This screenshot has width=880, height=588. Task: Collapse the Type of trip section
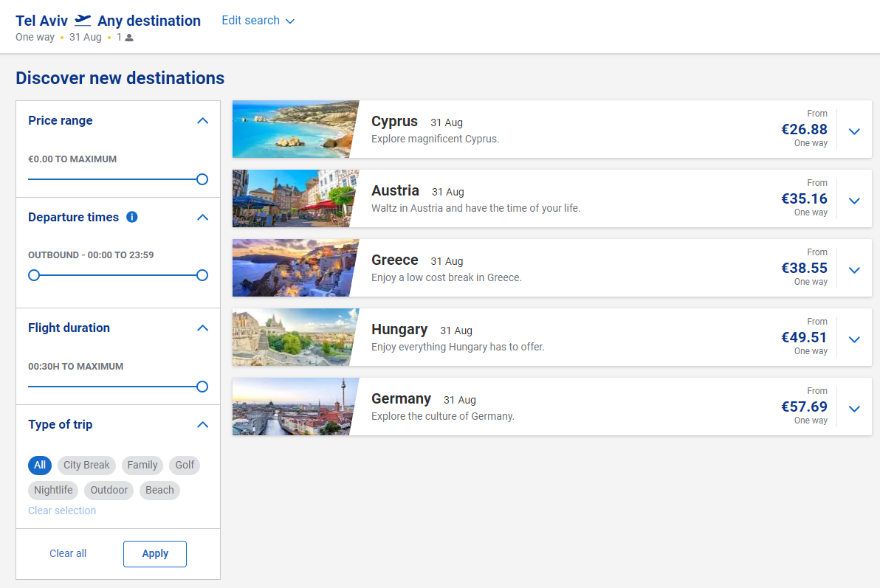click(x=203, y=425)
